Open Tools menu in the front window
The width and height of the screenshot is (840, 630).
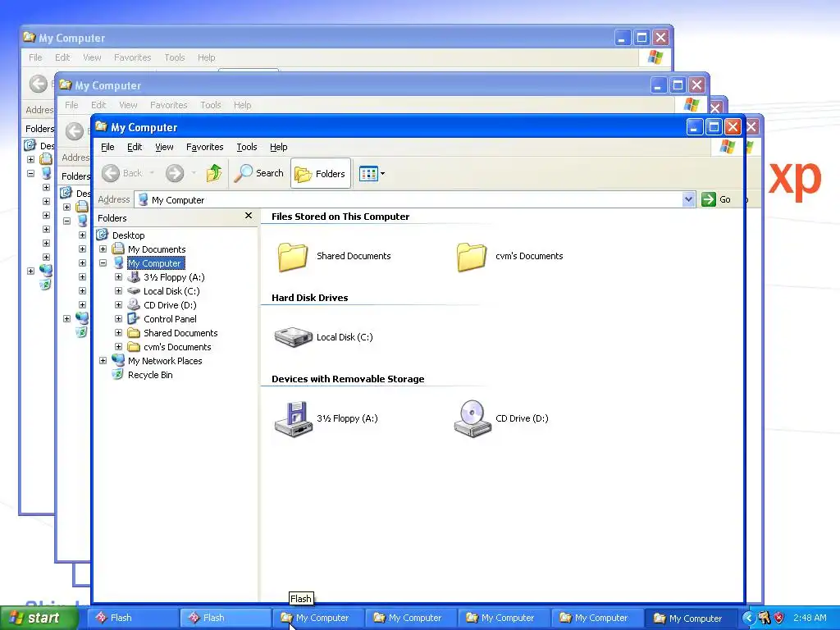point(246,147)
